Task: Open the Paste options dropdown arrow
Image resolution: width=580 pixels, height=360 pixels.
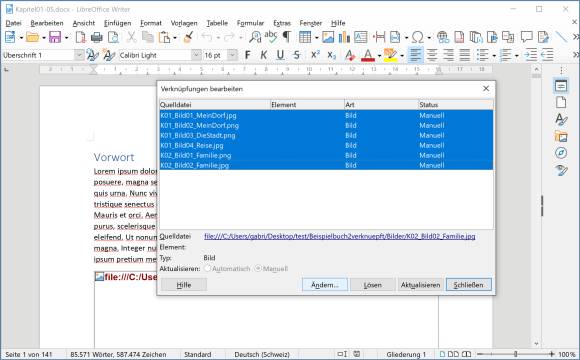Action: click(x=175, y=37)
